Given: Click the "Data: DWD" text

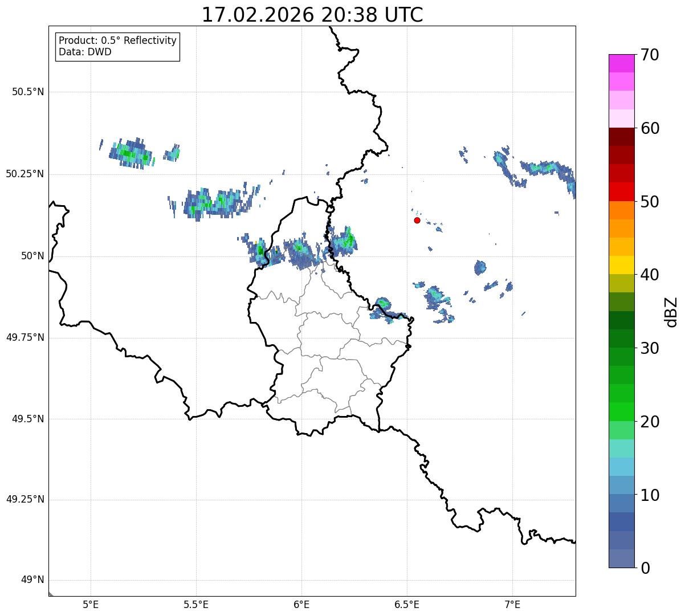Looking at the screenshot, I should tap(85, 52).
